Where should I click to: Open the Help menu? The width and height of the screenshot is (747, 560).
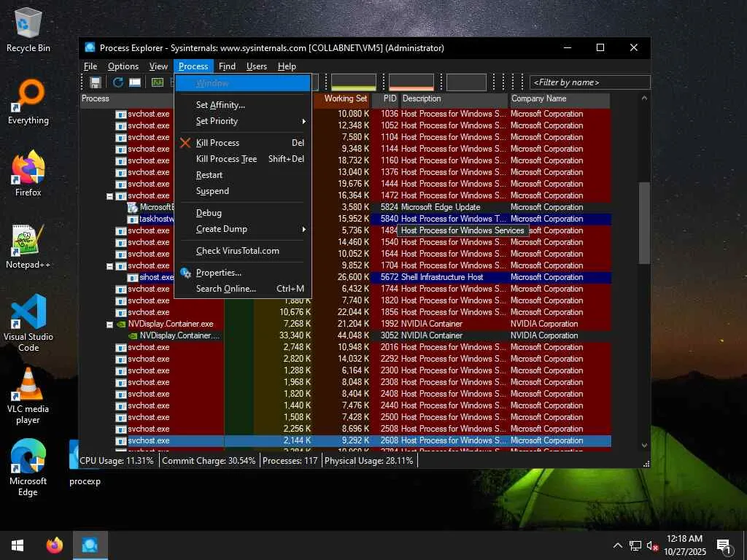[287, 66]
